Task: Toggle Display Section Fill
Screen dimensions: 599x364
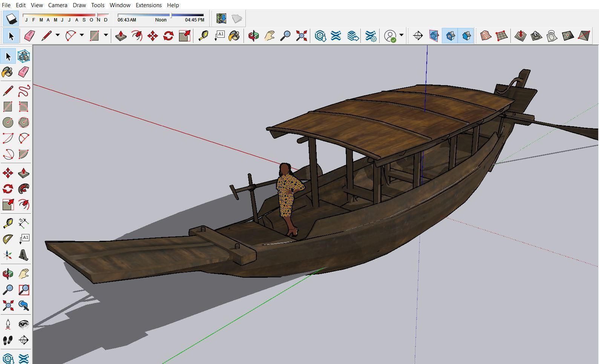Action: point(466,36)
